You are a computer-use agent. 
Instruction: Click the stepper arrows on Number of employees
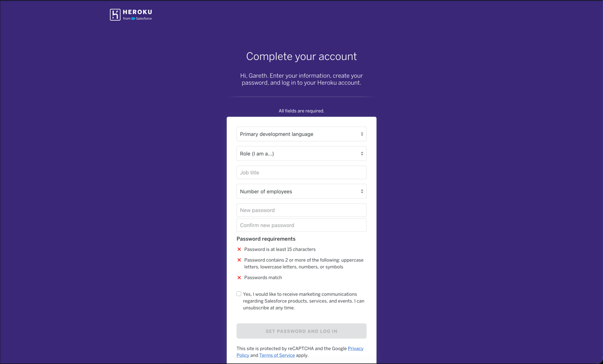pyautogui.click(x=361, y=191)
